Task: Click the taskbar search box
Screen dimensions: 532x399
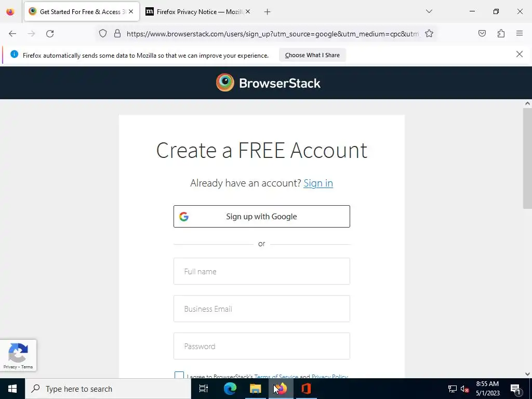Action: pos(108,389)
